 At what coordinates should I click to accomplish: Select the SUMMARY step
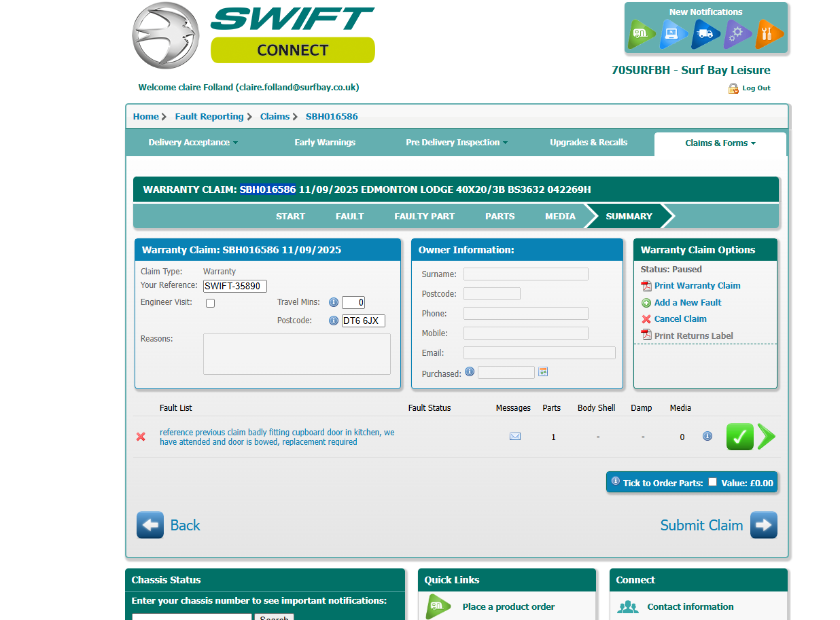(629, 216)
